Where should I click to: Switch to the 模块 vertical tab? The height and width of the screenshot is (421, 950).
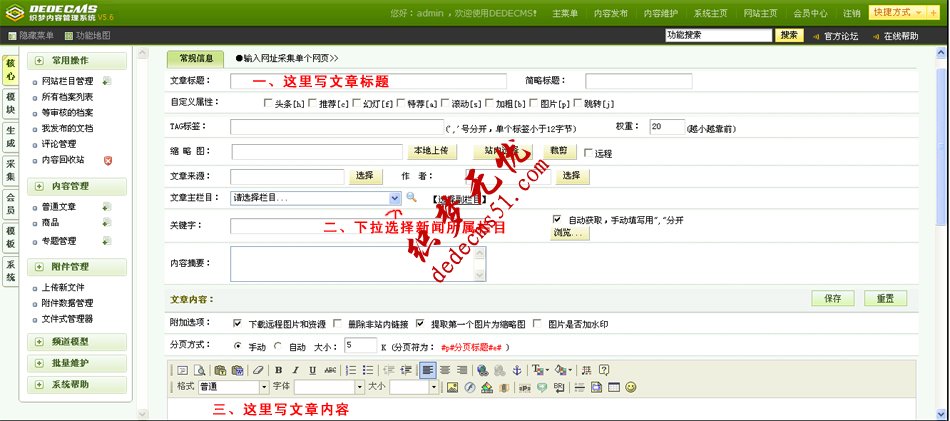10,103
